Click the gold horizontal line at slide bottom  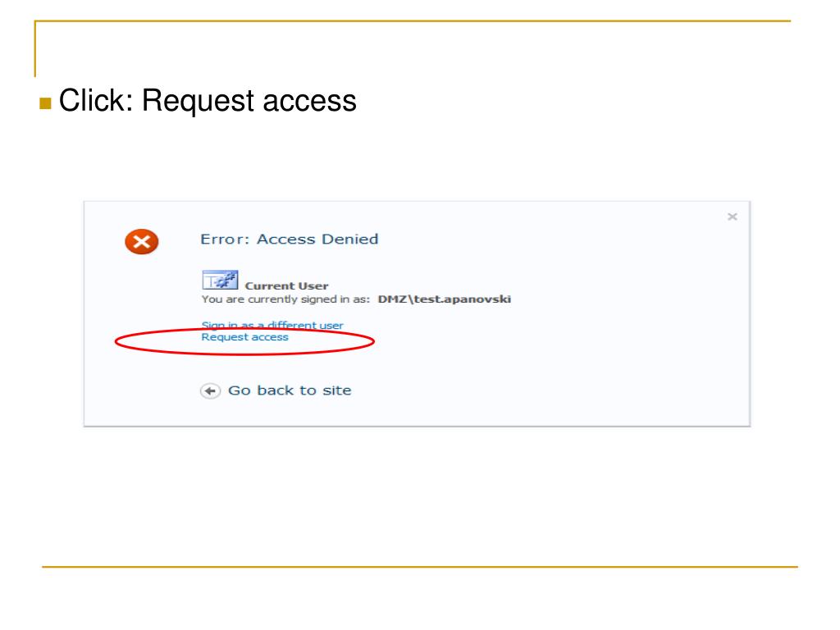click(x=420, y=566)
